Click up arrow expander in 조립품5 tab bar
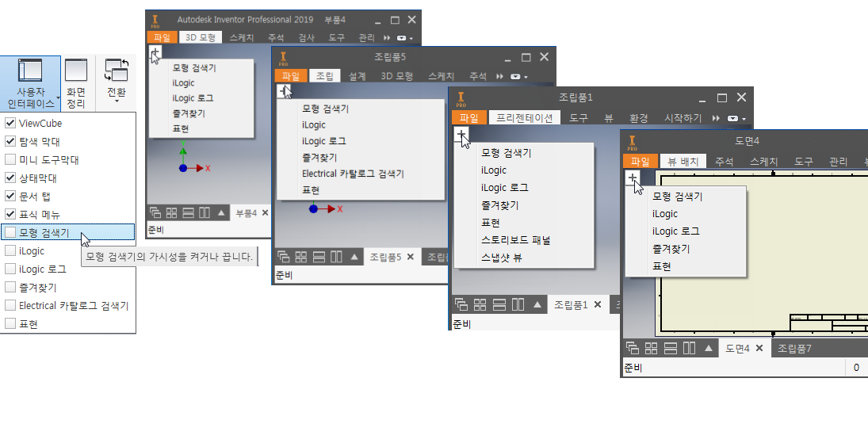This screenshot has height=424, width=868. pos(354,257)
